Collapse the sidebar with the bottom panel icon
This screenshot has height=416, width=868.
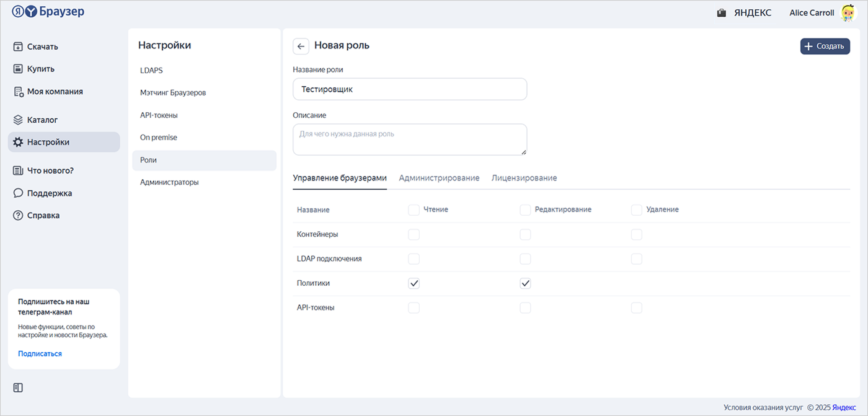(x=18, y=387)
